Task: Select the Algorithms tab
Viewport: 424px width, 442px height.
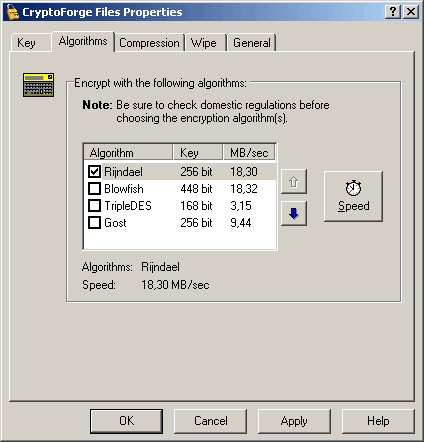Action: point(83,41)
